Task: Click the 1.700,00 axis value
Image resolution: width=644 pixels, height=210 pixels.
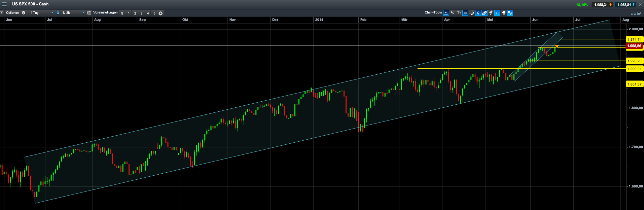Action: pyautogui.click(x=636, y=147)
